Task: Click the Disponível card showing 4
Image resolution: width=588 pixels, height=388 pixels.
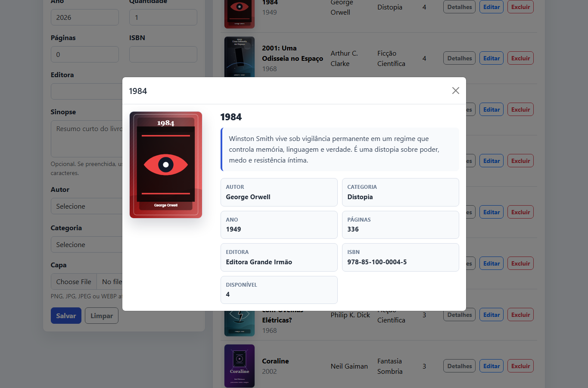Action: point(279,290)
